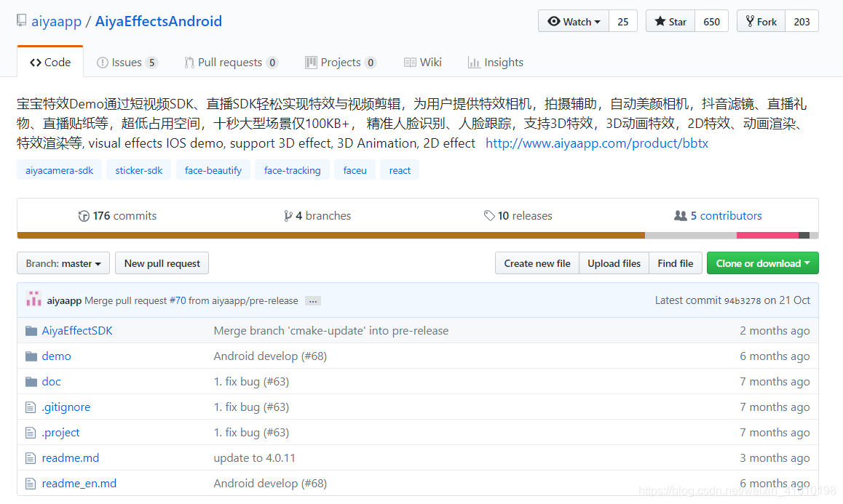Click the light gray segment of language bar

691,236
